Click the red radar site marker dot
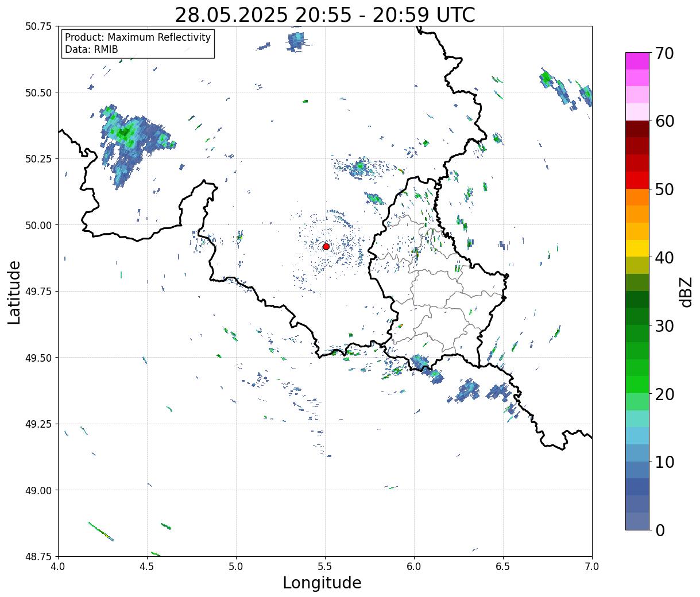 coord(326,246)
